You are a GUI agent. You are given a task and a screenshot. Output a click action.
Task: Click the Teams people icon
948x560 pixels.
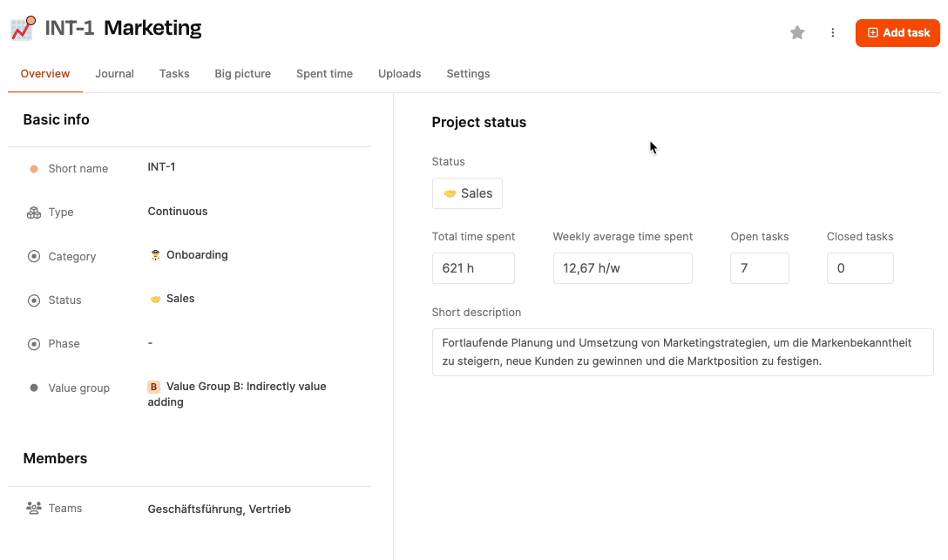pos(34,508)
